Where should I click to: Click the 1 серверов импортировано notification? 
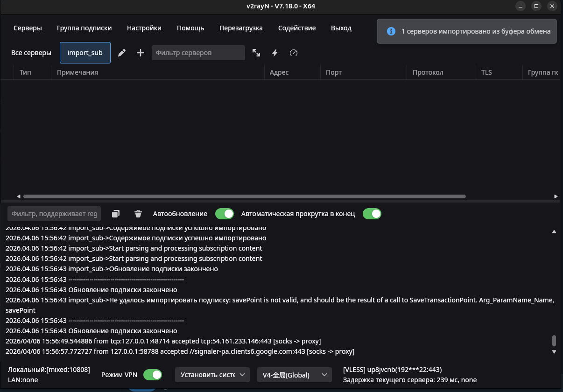467,31
